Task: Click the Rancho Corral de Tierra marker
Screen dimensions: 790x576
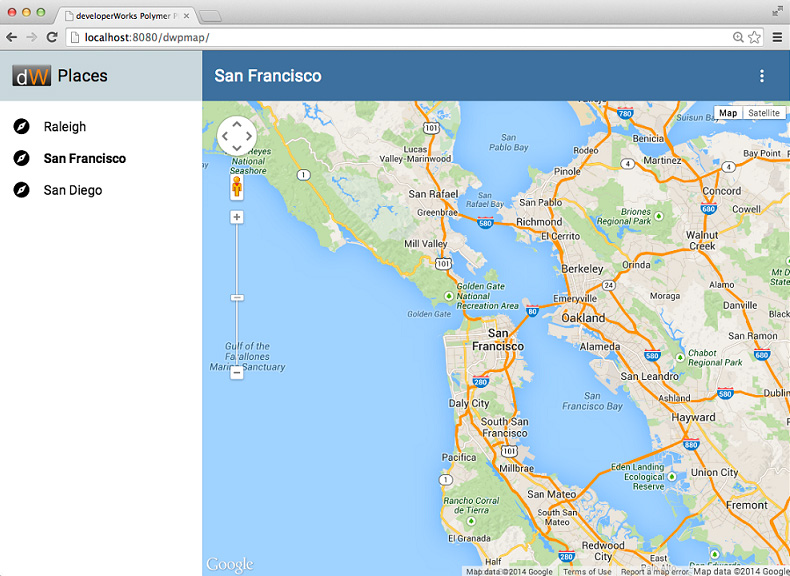Action: click(471, 521)
